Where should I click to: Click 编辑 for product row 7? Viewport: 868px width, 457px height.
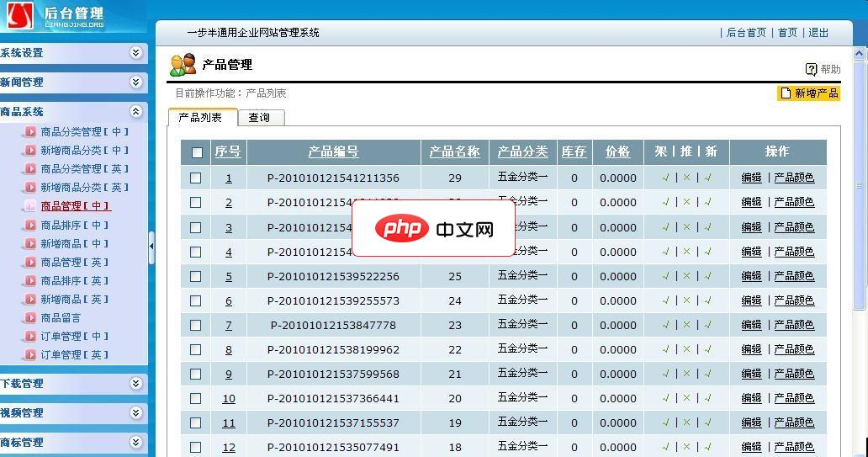tap(751, 325)
